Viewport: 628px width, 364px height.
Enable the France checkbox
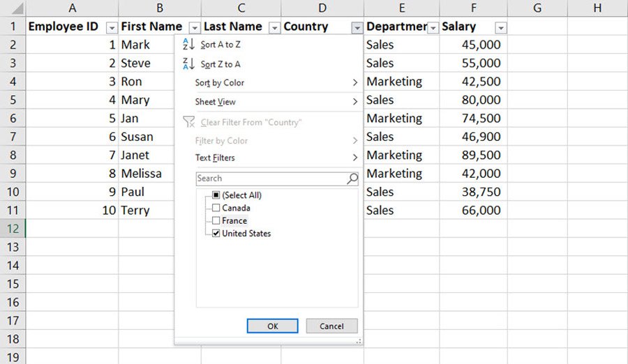(x=216, y=220)
